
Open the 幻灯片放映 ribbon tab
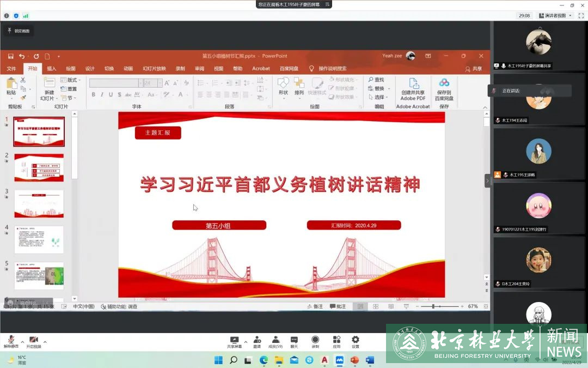154,69
